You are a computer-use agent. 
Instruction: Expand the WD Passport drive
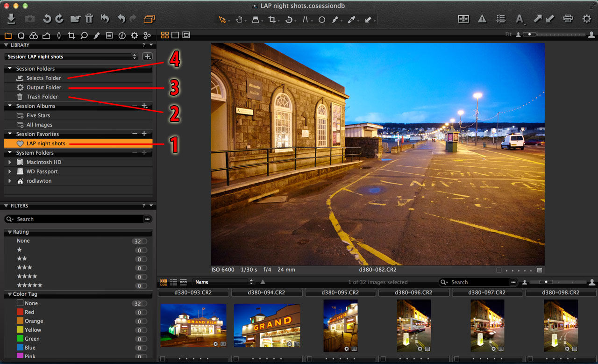coord(10,171)
